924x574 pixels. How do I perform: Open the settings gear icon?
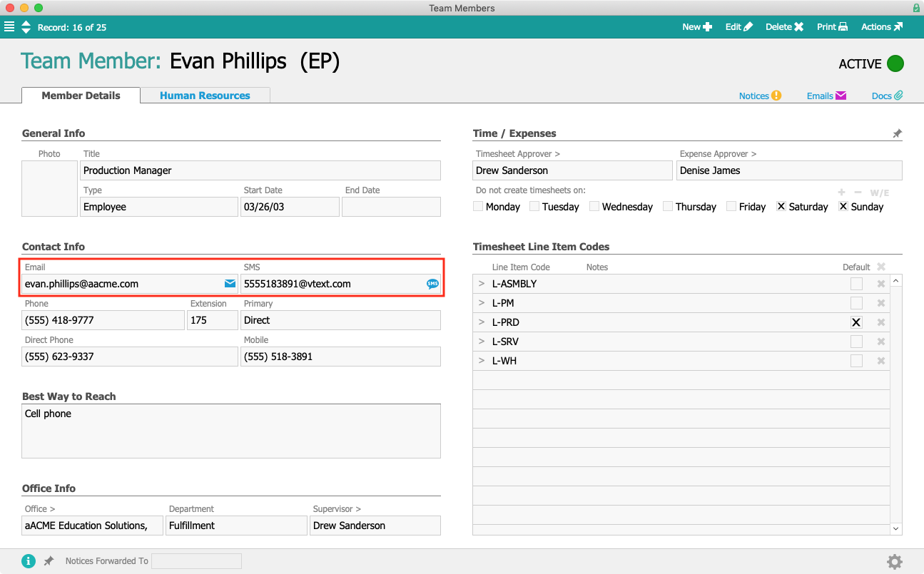click(894, 561)
